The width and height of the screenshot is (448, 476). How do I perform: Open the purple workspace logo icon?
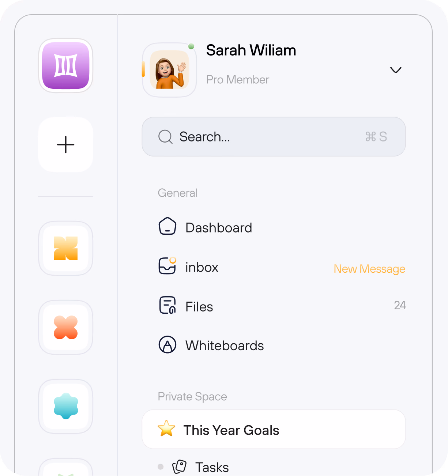tap(66, 65)
